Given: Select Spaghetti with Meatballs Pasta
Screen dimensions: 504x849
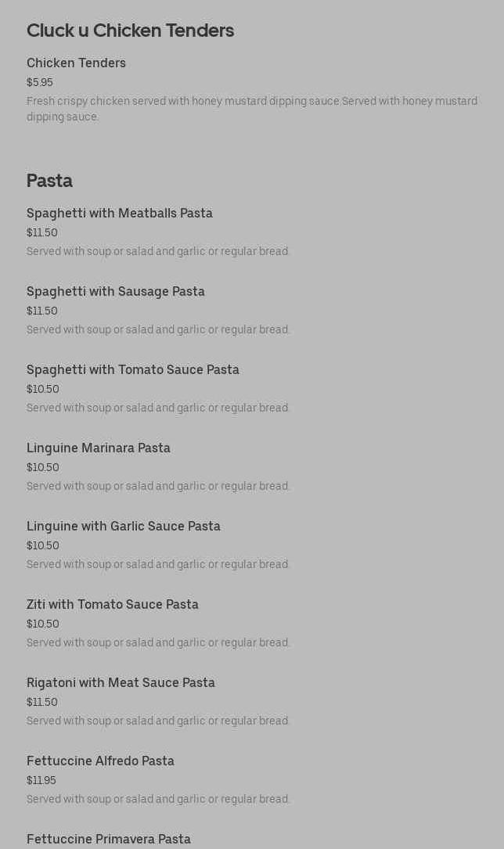Looking at the screenshot, I should [119, 213].
